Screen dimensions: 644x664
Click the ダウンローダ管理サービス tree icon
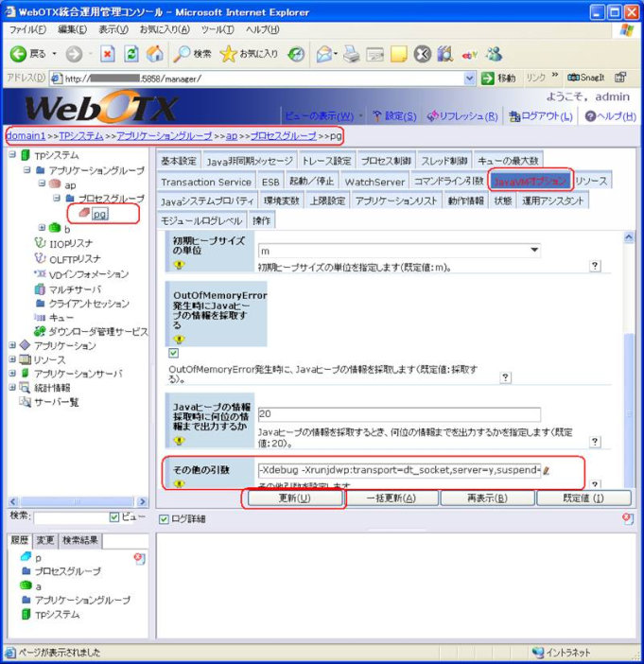[x=40, y=331]
